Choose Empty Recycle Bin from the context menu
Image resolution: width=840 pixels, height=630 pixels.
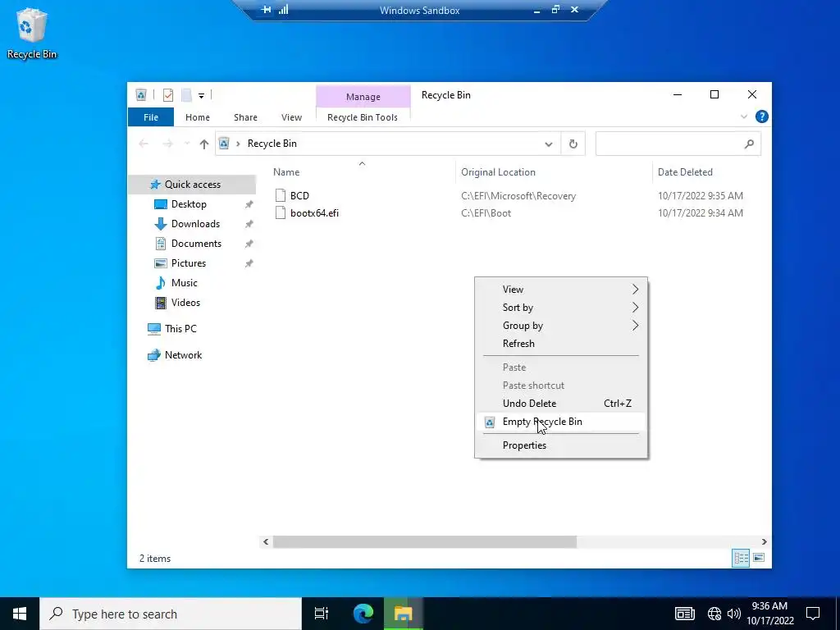561,422
